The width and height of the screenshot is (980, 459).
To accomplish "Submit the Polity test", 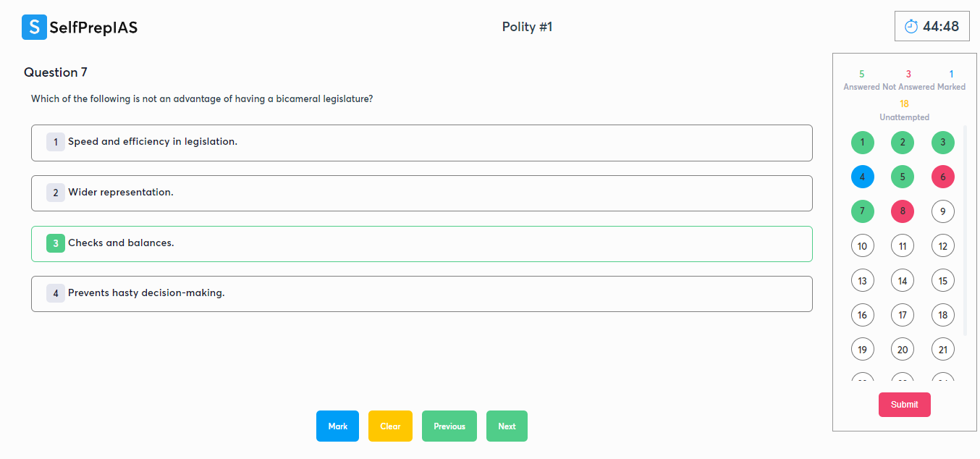I will pos(904,405).
